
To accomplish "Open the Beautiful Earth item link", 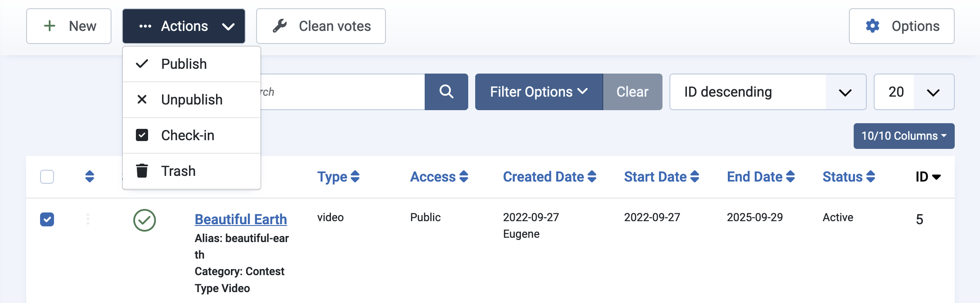I will (241, 219).
